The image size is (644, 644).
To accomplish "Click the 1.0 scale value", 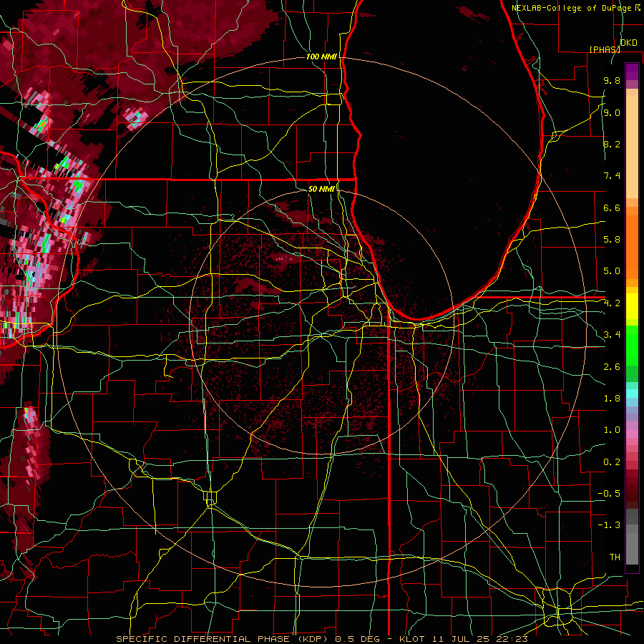I will coord(612,430).
